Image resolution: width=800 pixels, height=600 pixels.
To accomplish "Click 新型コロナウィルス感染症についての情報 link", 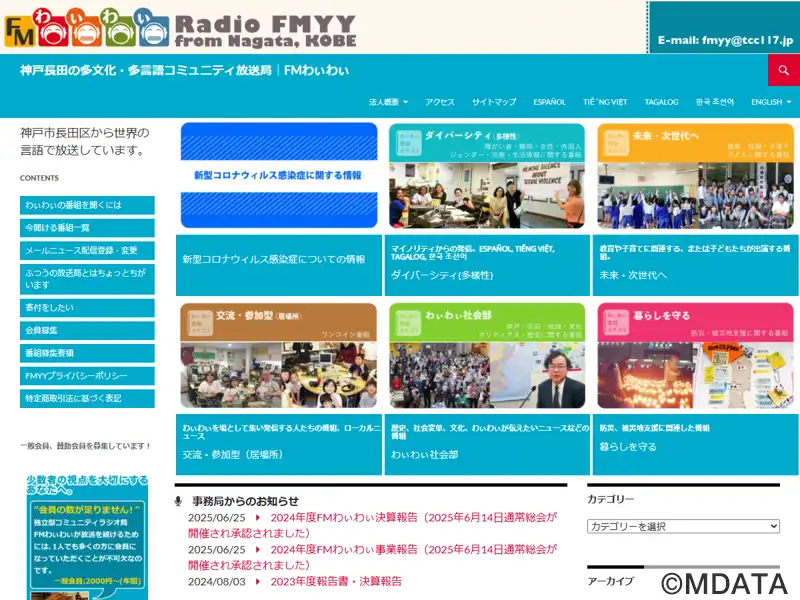I will 274,259.
